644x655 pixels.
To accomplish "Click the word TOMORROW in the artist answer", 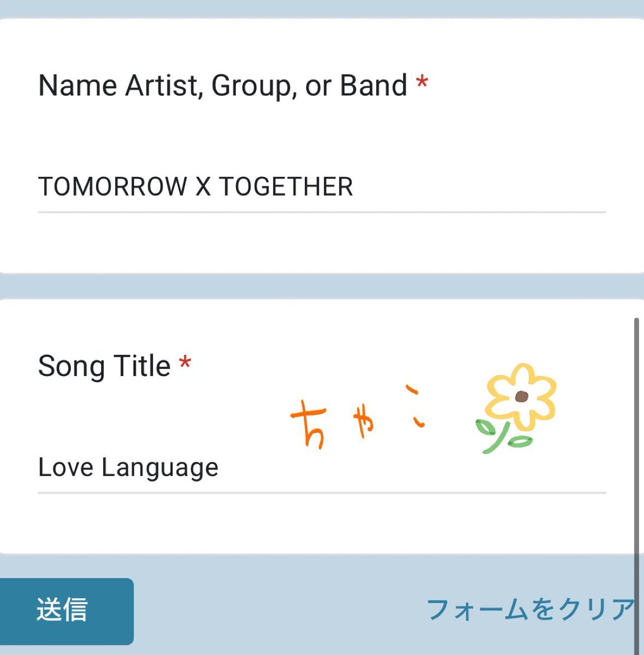I will pos(113,187).
